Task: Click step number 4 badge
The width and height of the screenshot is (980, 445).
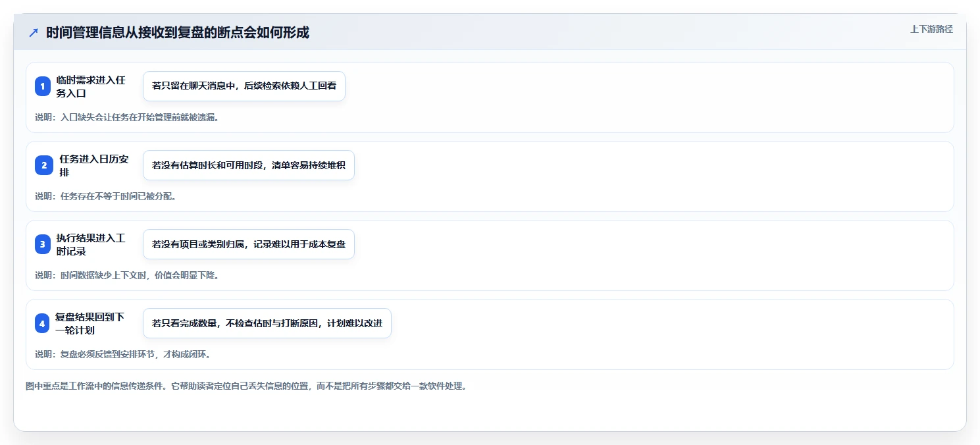Action: (x=43, y=323)
